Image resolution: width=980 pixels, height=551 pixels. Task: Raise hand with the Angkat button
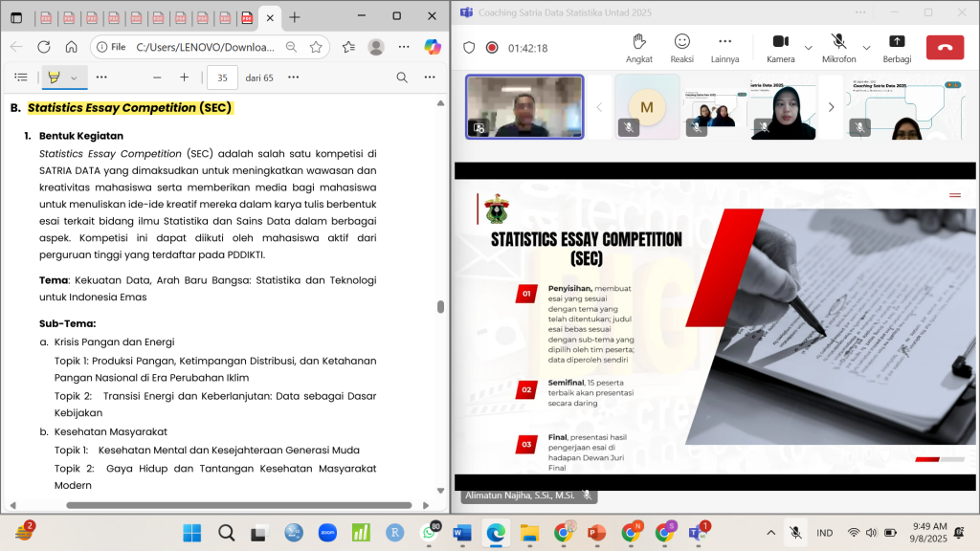tap(639, 46)
